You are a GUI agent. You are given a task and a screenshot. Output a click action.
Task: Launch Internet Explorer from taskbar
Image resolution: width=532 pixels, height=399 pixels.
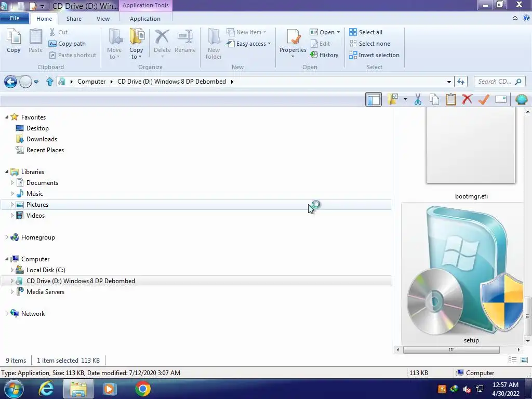point(46,389)
